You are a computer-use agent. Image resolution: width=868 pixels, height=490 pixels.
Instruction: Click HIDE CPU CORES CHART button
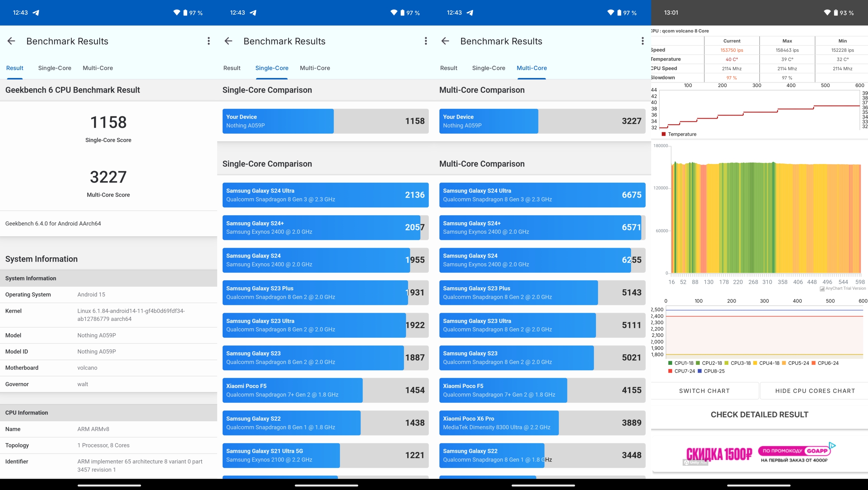pos(815,391)
